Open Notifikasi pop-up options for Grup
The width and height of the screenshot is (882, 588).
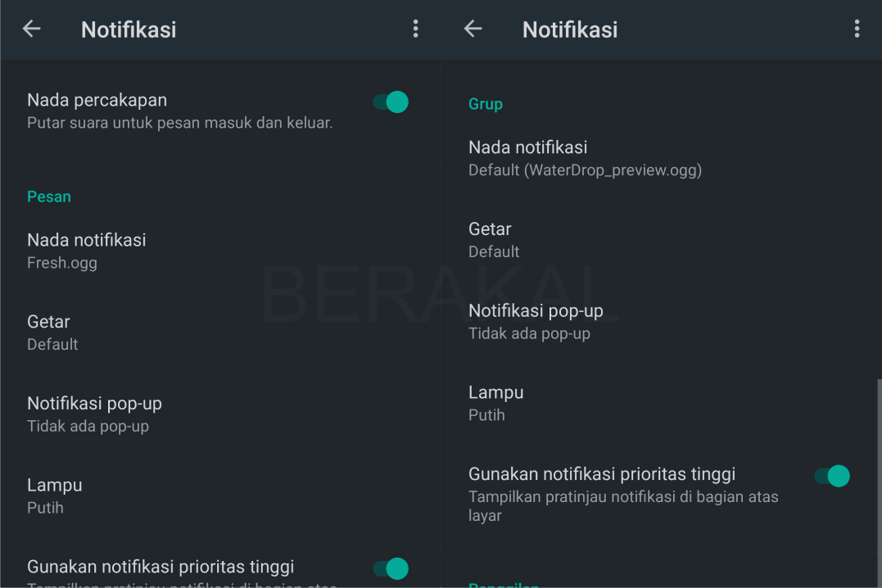(x=536, y=310)
